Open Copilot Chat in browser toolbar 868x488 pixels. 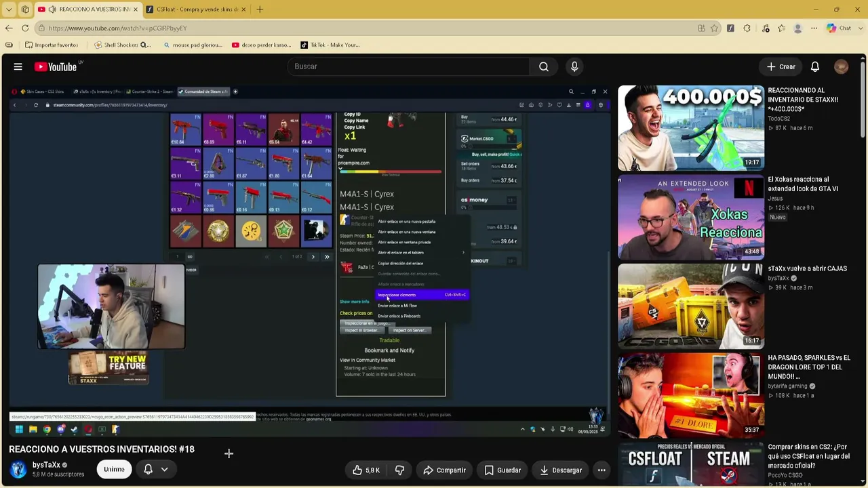click(x=839, y=28)
